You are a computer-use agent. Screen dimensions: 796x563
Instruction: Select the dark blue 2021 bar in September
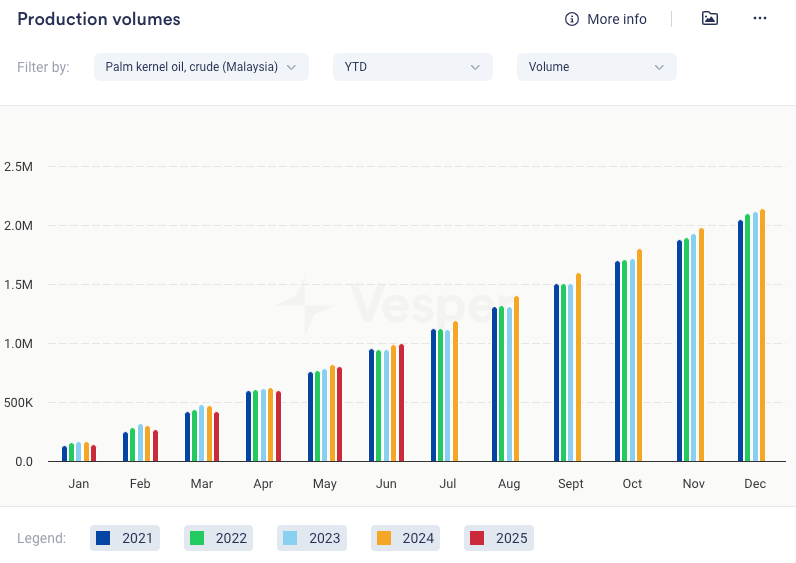tap(557, 373)
